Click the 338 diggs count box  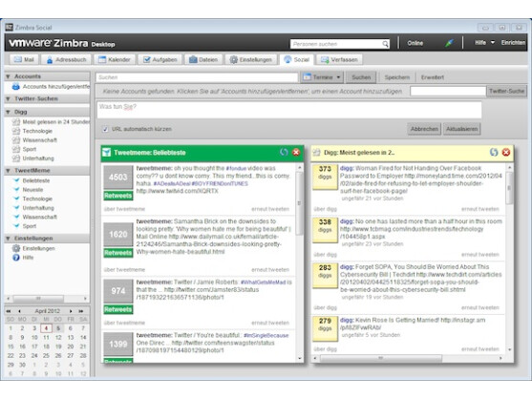pos(325,230)
